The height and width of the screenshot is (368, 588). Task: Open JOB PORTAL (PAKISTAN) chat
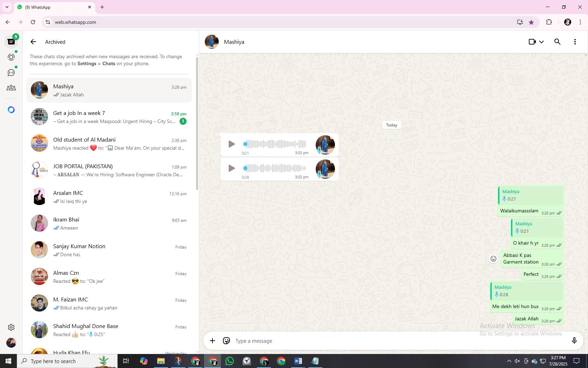109,170
